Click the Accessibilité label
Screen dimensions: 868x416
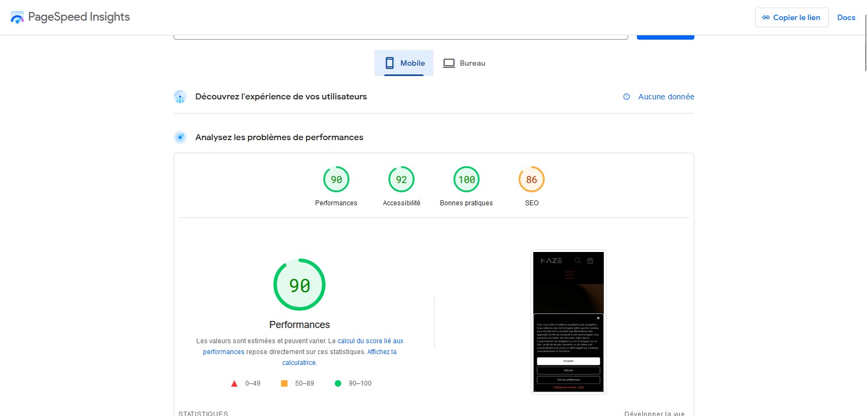[x=401, y=203]
